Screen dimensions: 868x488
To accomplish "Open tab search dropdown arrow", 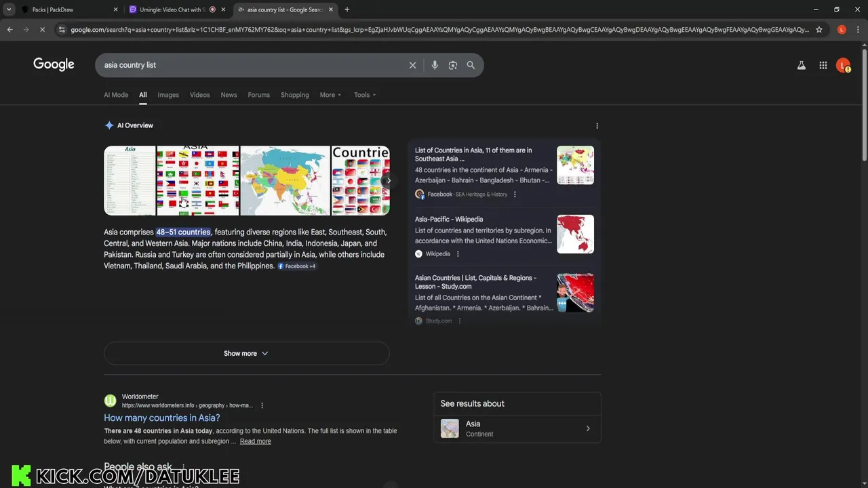I will [x=9, y=9].
